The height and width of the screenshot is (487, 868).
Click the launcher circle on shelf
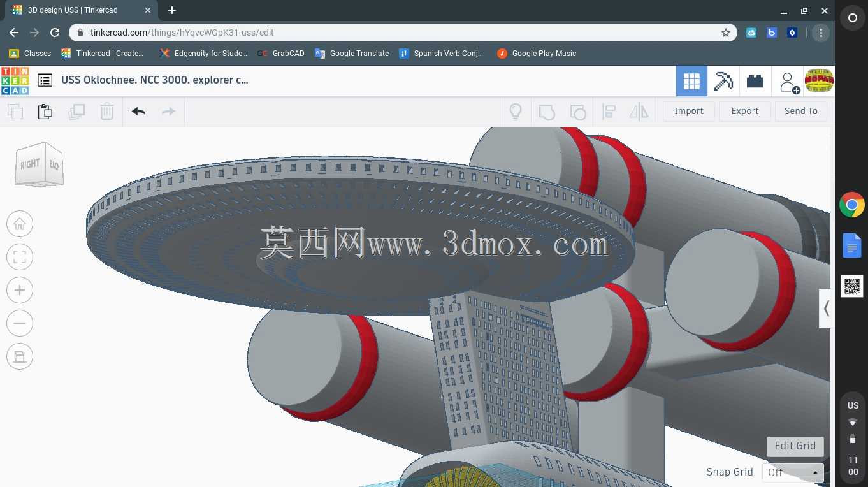tap(852, 18)
